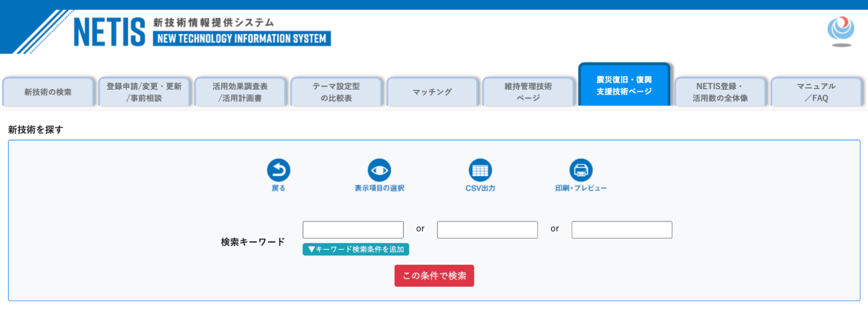Select the マッチング tab
Viewport: 868px width, 315px height.
(x=432, y=92)
